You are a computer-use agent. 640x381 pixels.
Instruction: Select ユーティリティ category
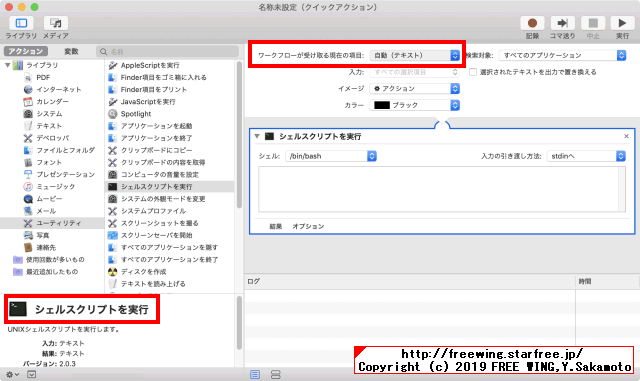coord(52,223)
